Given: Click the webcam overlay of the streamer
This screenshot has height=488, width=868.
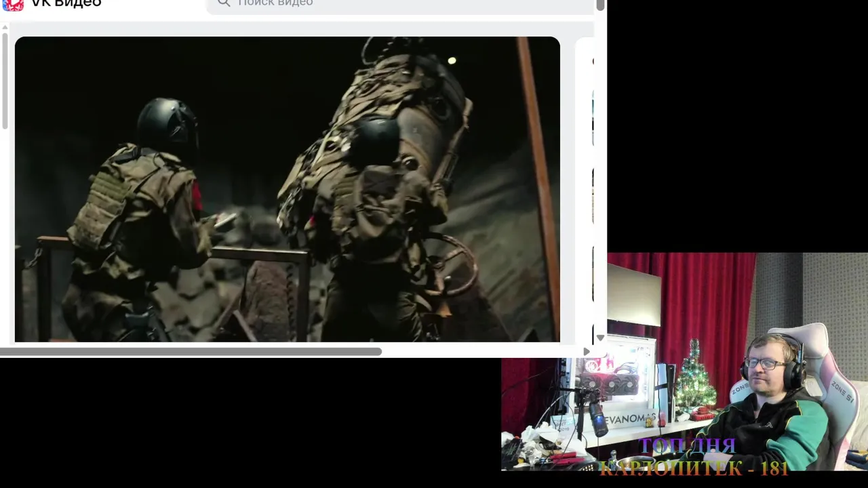Looking at the screenshot, I should [685, 362].
